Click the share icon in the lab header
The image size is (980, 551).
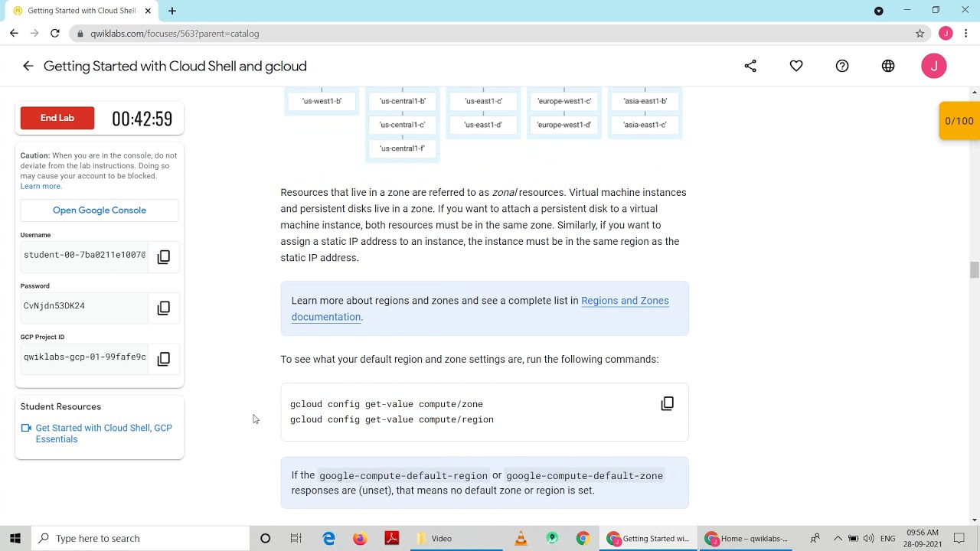[x=750, y=66]
